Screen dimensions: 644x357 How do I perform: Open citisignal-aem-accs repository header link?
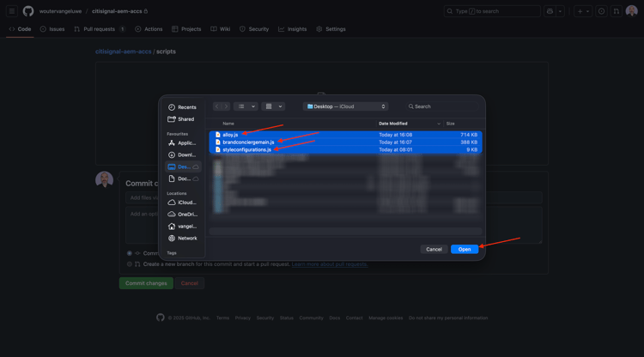click(x=117, y=11)
